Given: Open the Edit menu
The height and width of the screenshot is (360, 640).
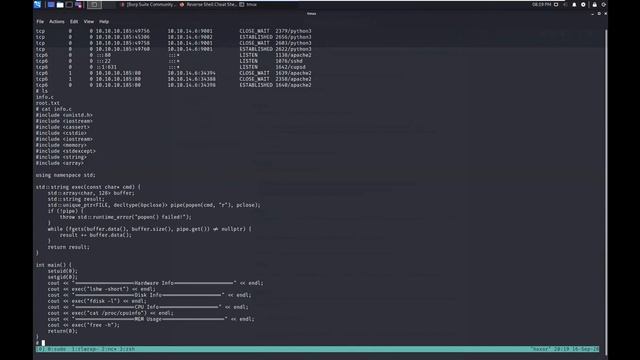Looking at the screenshot, I should (74, 22).
